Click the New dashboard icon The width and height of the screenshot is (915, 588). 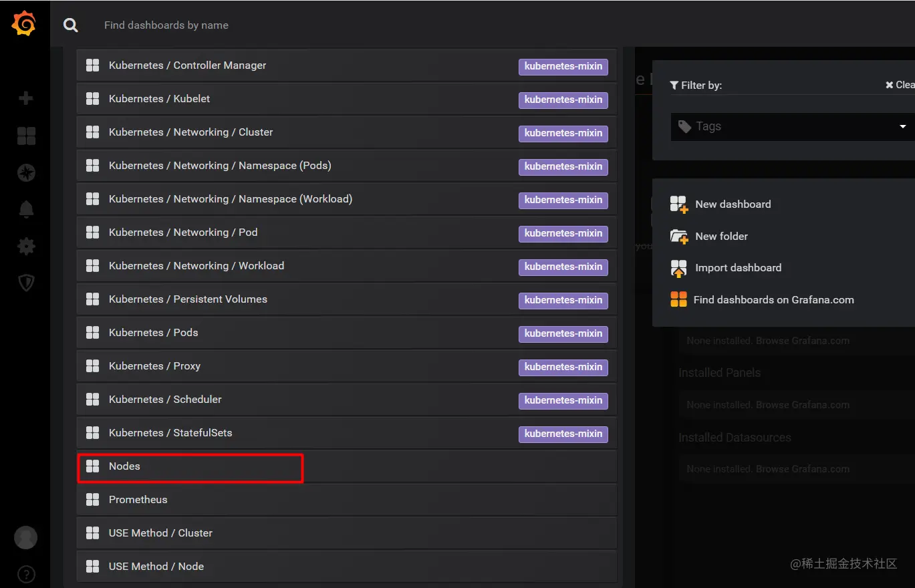[x=679, y=204]
